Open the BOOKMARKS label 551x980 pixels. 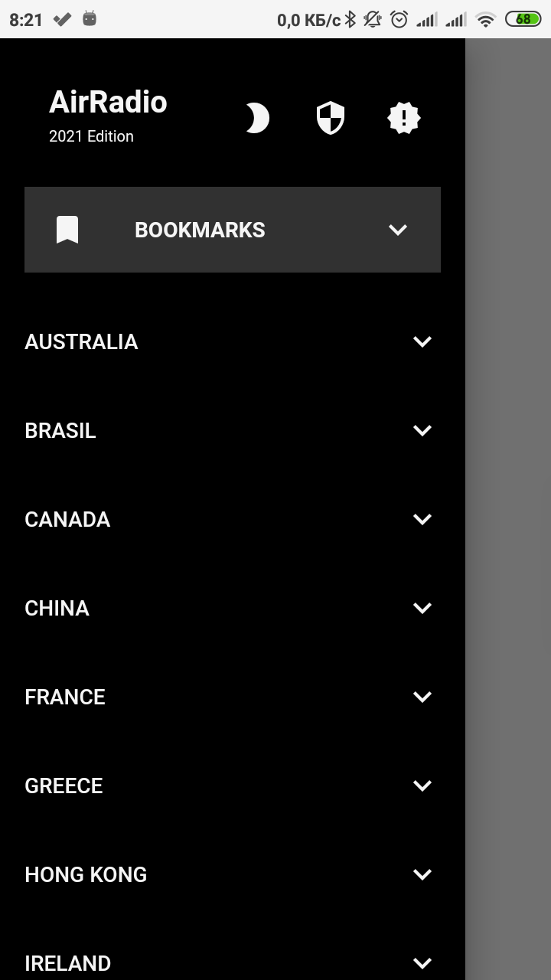point(200,230)
